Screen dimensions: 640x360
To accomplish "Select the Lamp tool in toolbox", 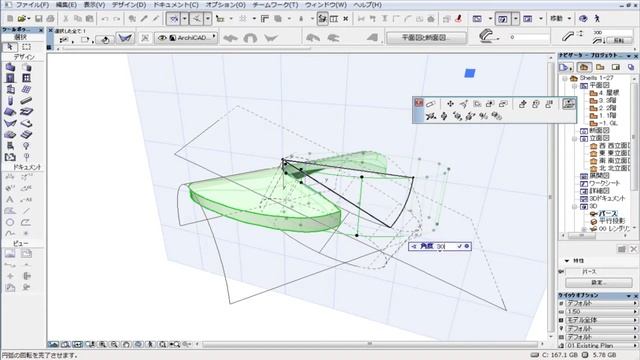I will point(26,146).
